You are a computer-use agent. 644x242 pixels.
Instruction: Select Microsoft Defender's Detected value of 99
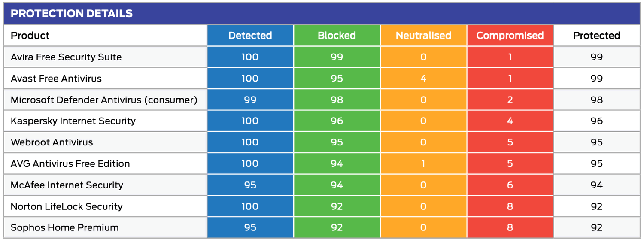[250, 100]
